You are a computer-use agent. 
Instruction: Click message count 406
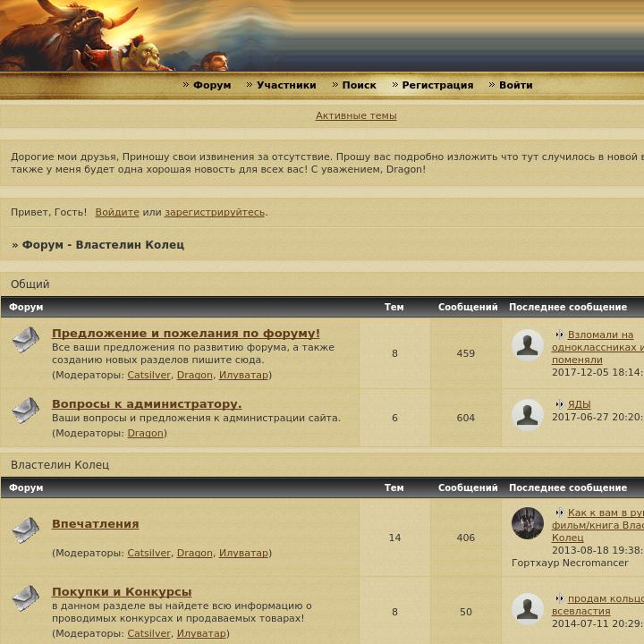[466, 538]
